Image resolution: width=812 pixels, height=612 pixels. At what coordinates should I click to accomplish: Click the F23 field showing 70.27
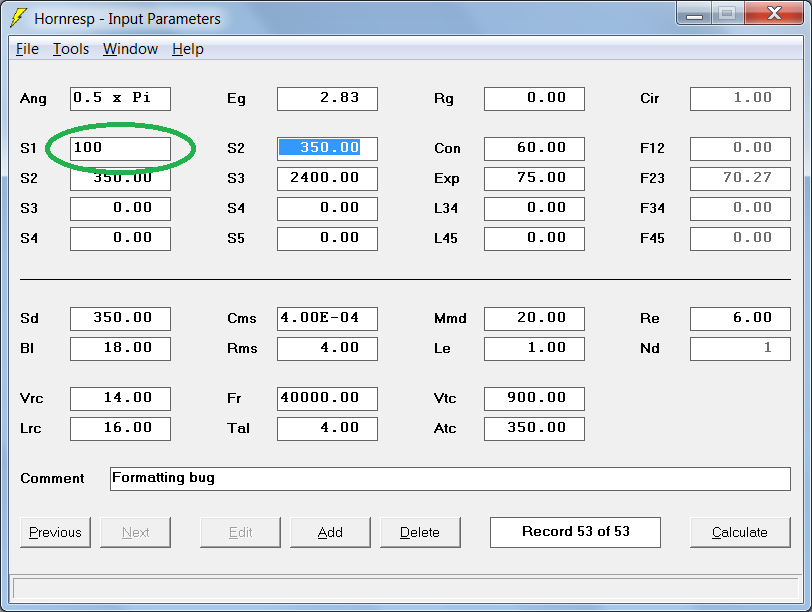(x=741, y=179)
